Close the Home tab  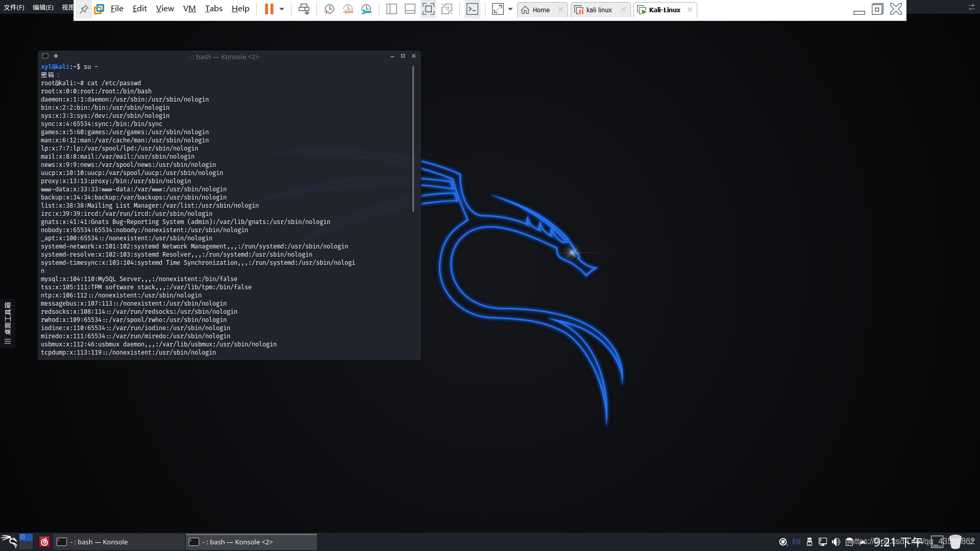(560, 10)
